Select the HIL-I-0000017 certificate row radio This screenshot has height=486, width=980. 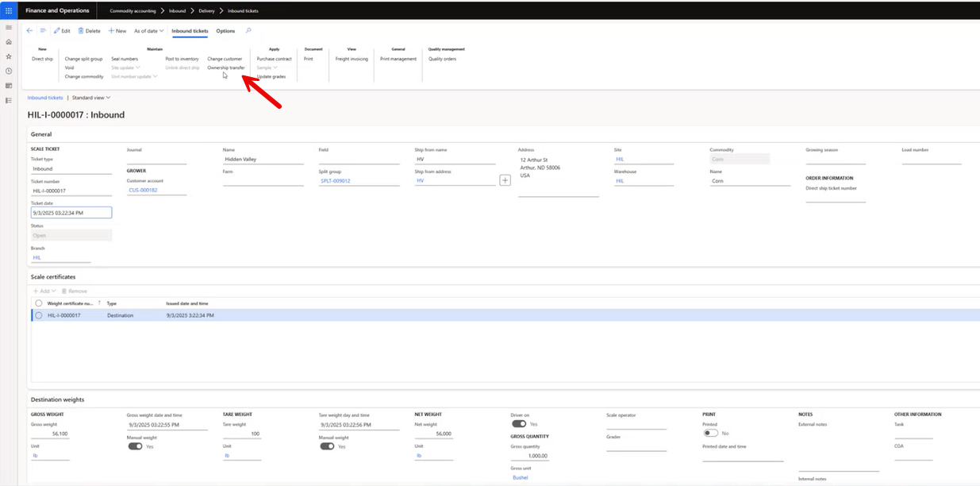coord(38,315)
